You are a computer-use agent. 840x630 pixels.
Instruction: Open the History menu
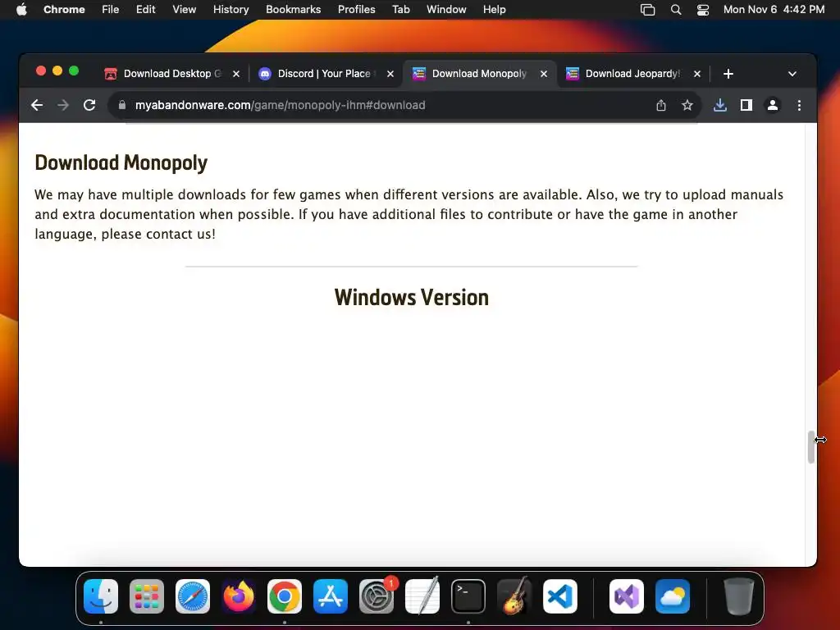[231, 10]
